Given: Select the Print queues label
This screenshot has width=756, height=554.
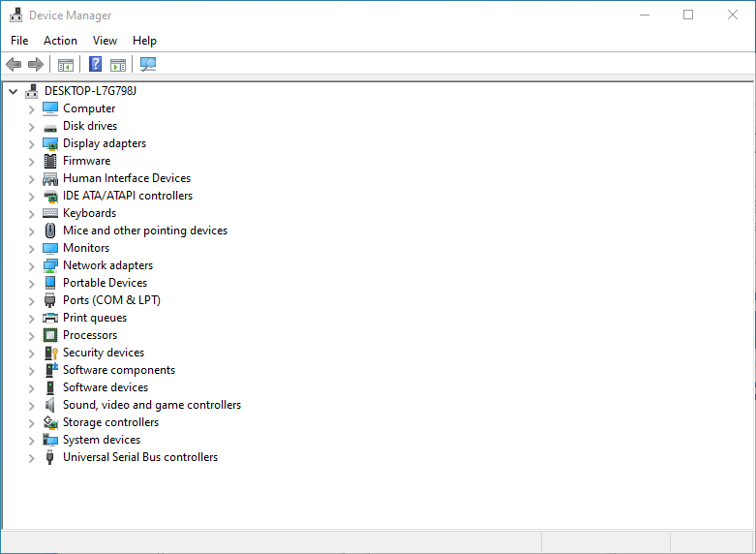Looking at the screenshot, I should click(x=95, y=318).
